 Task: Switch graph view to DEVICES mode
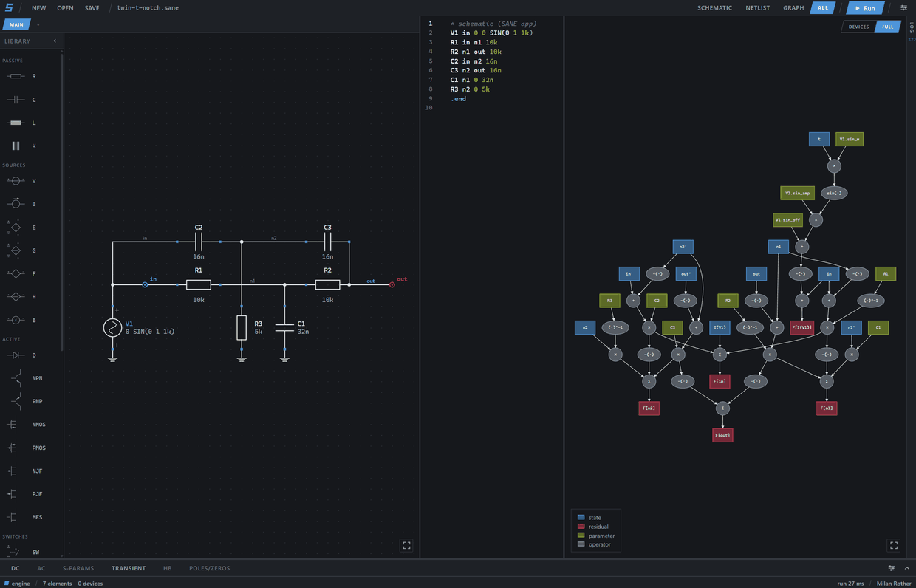pos(858,27)
